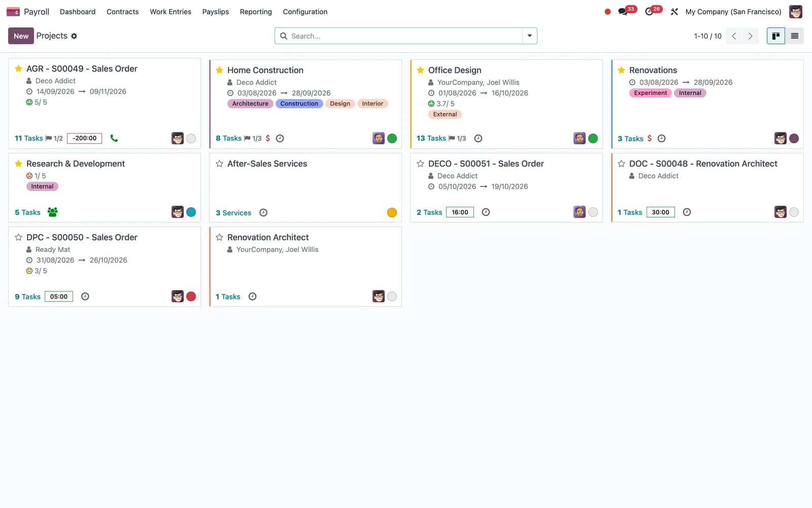Mark DECO - S00051 as favorite

420,164
